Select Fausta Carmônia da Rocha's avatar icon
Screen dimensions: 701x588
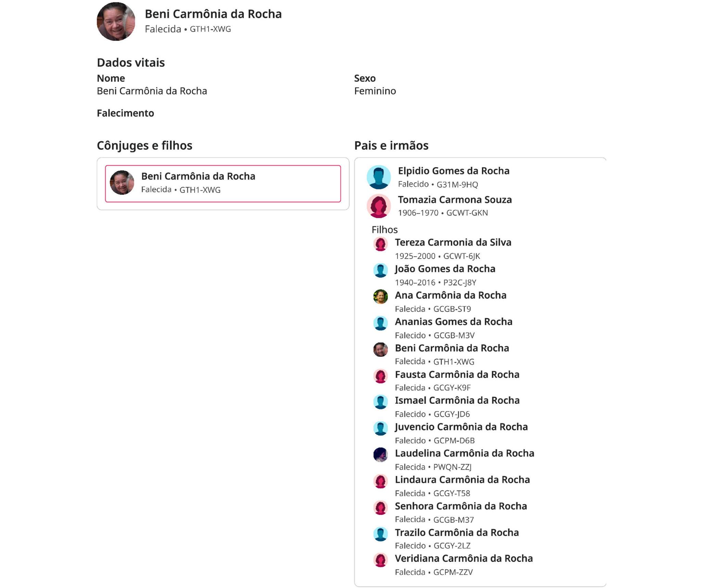380,376
